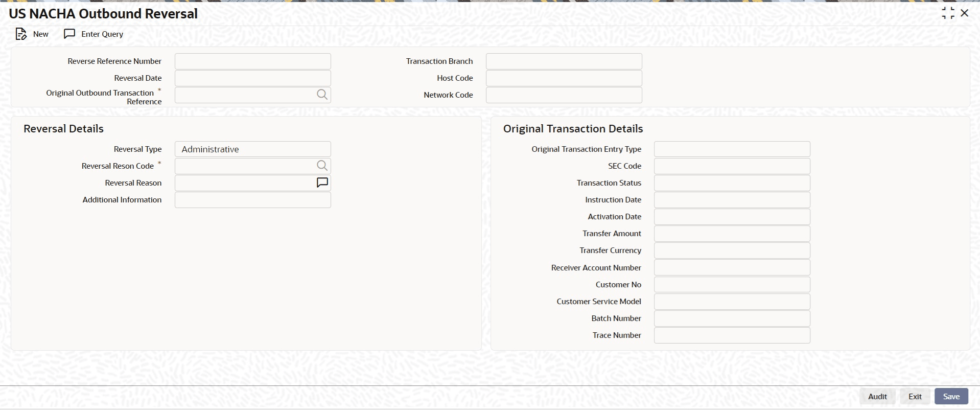Click the Reversal Reason label
Screen dimensions: 980x410
click(133, 183)
